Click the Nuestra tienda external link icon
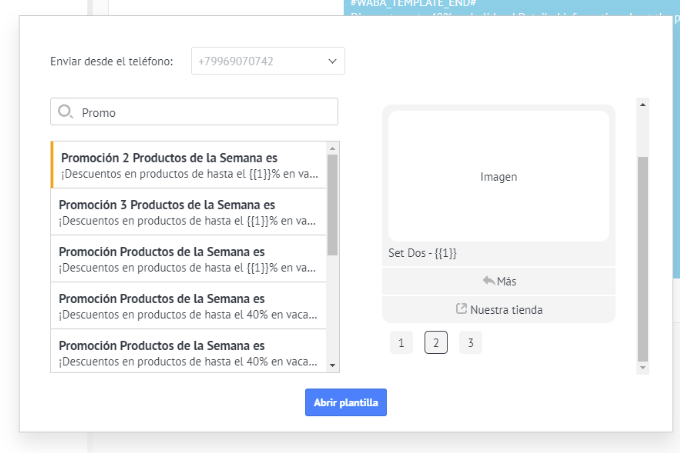 (461, 309)
